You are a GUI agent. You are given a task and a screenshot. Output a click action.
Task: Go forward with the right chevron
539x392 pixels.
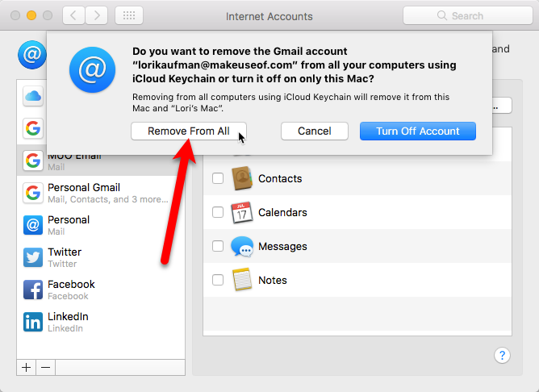97,15
